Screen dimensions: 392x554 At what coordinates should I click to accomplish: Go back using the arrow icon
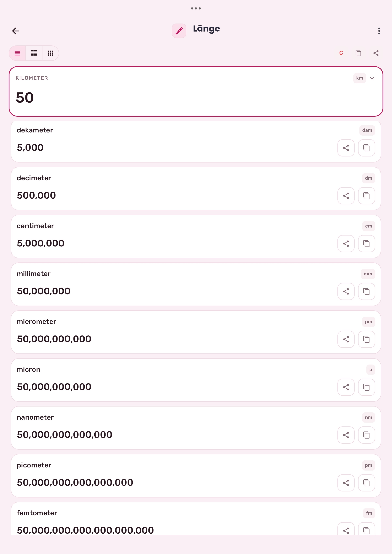tap(16, 31)
